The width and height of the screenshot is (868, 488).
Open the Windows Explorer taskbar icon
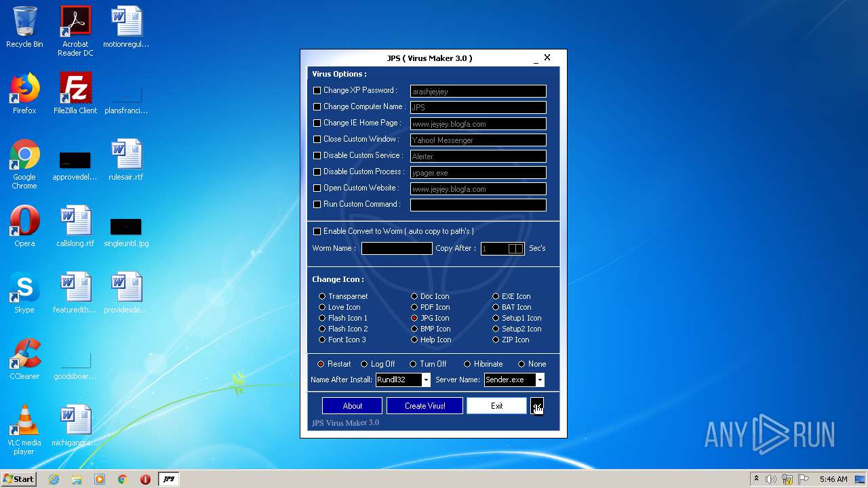coord(77,479)
